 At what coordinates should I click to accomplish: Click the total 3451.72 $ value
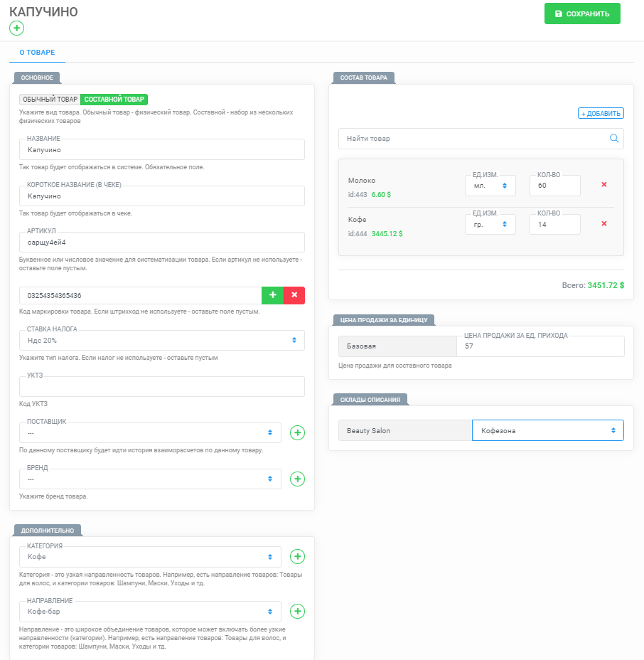[x=606, y=285]
